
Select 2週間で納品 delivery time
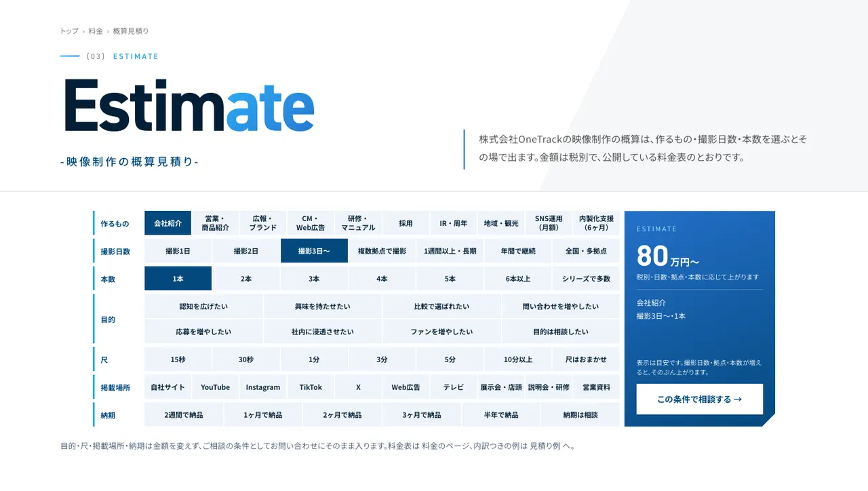click(x=184, y=415)
